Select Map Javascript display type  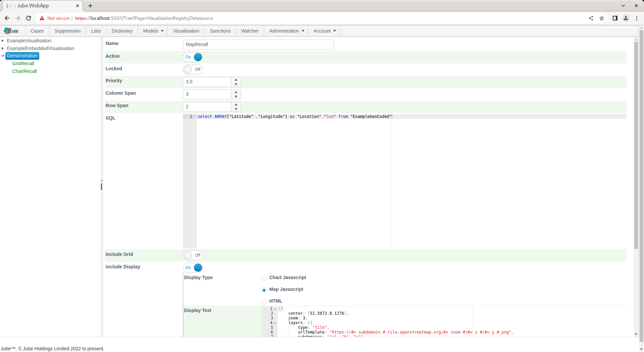(x=264, y=290)
